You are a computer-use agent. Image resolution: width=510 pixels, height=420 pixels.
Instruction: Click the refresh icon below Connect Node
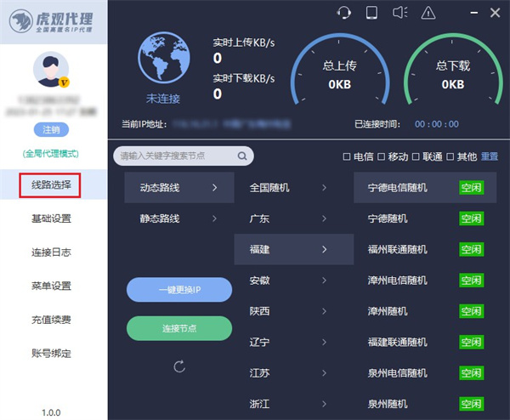pos(178,366)
